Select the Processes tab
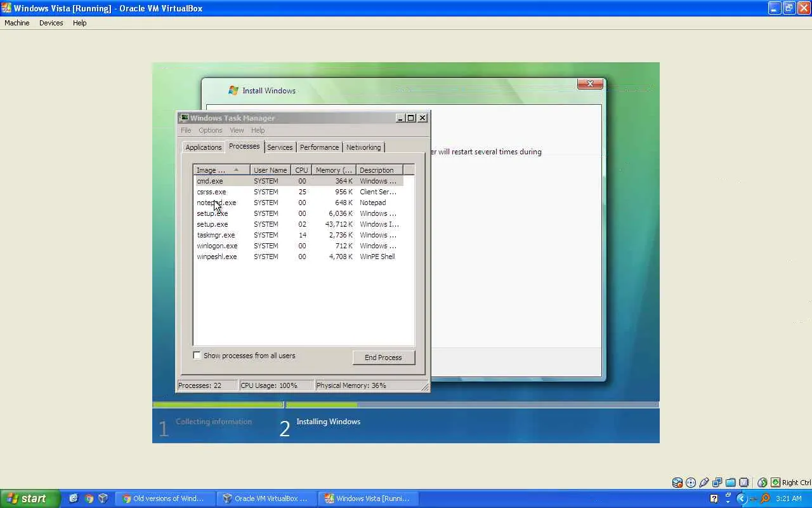The height and width of the screenshot is (508, 812). point(244,146)
